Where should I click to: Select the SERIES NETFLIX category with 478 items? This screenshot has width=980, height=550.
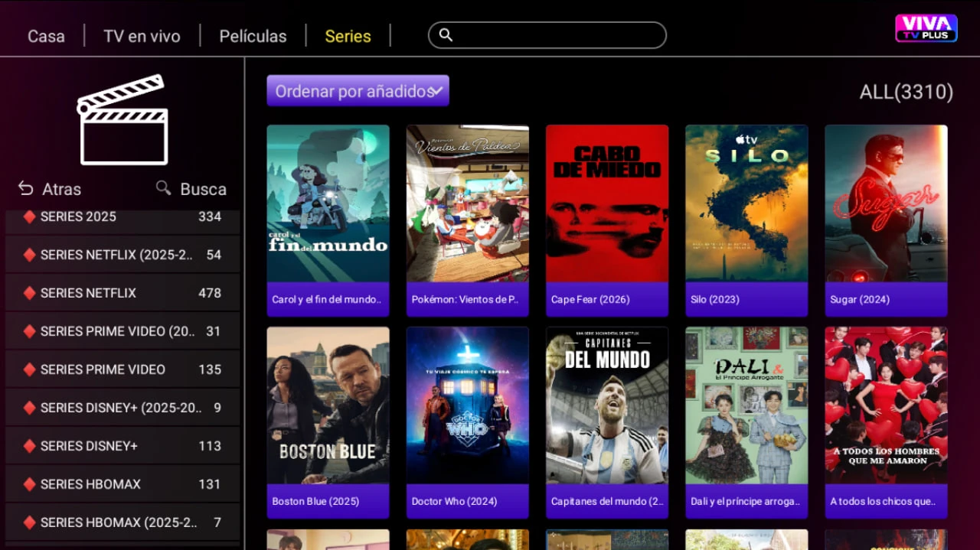(x=122, y=293)
